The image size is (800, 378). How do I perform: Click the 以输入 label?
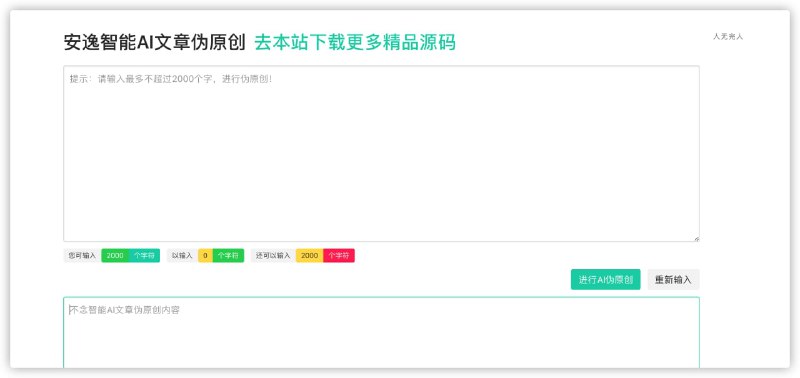tap(183, 256)
